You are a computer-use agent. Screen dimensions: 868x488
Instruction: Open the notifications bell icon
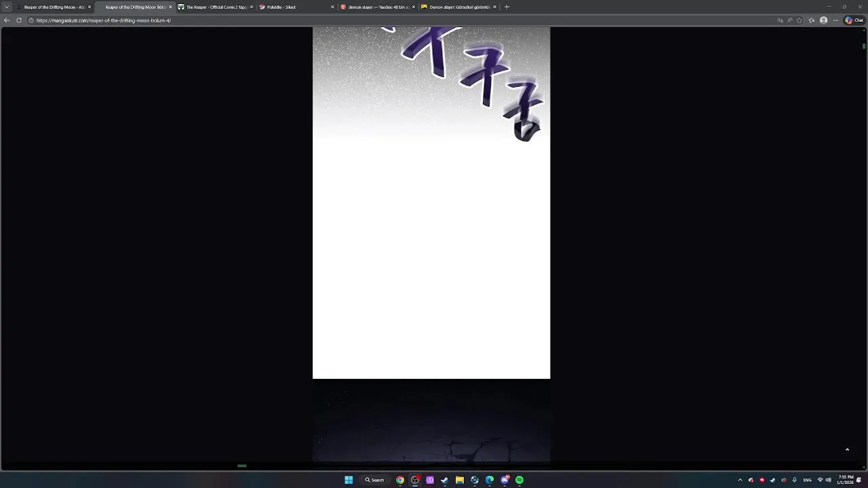point(859,480)
